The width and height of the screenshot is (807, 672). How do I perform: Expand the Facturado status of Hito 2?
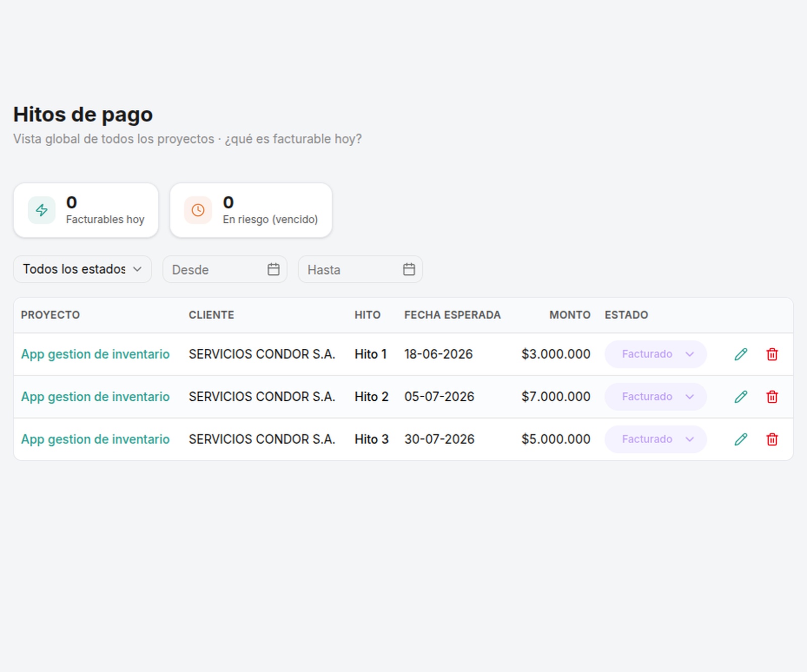655,397
